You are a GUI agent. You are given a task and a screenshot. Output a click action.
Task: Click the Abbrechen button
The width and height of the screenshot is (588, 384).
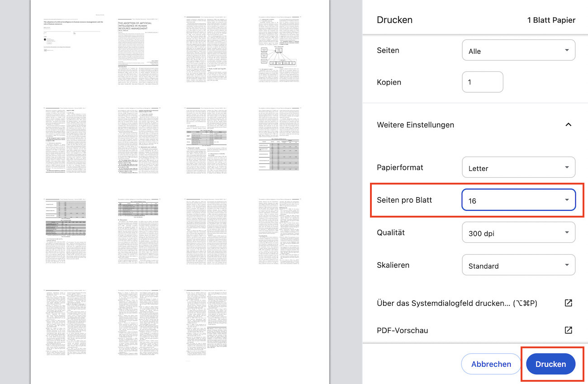click(491, 364)
